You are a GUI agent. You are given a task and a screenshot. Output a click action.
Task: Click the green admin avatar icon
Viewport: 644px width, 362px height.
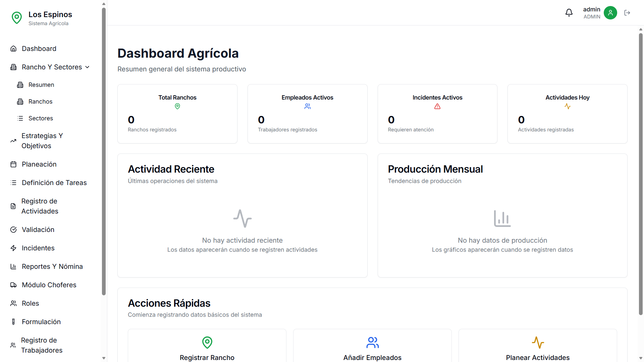click(x=610, y=13)
